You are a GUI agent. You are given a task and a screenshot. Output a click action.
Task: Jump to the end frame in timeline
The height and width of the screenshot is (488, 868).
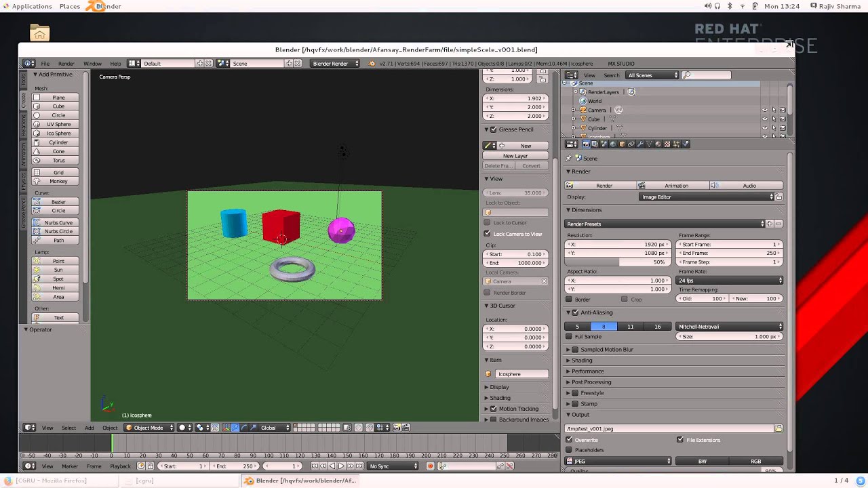[x=359, y=466]
